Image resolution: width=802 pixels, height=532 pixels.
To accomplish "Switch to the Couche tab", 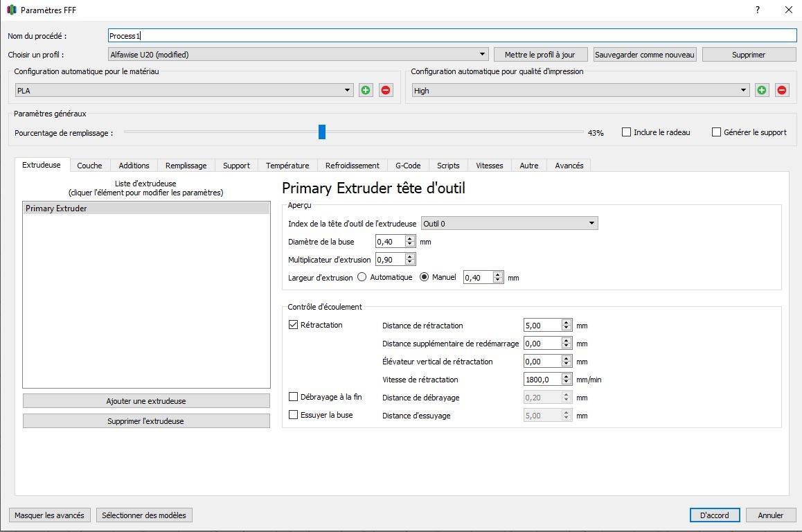I will pos(89,166).
